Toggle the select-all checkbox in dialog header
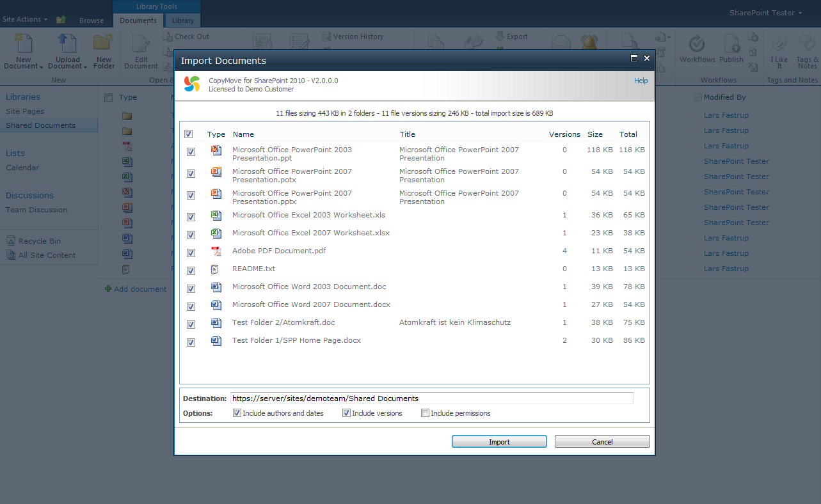 coord(188,134)
